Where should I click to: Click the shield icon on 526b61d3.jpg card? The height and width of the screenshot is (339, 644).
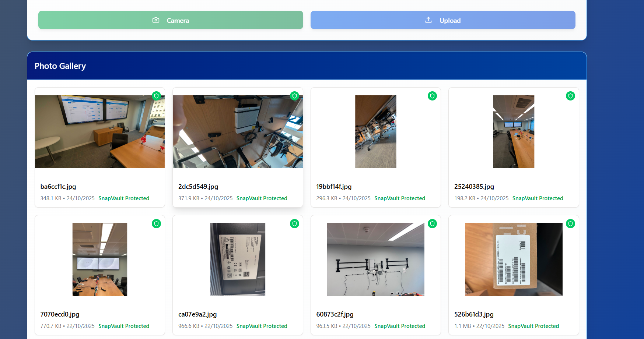point(570,224)
